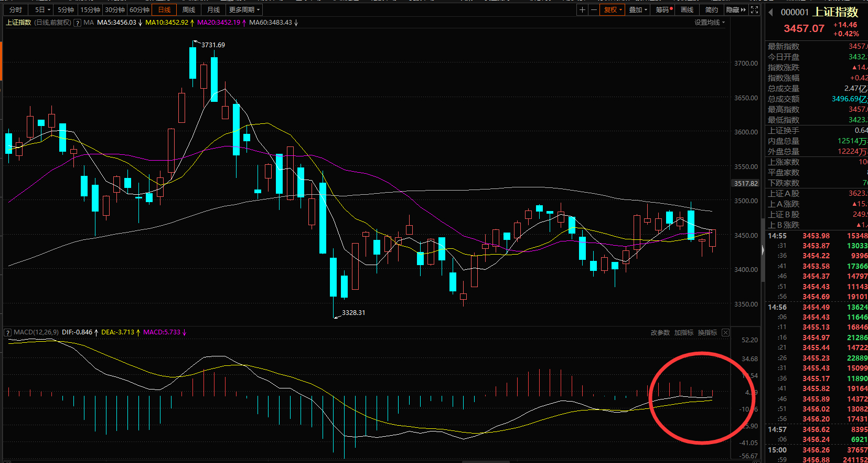Toggle the 画线 drawing tools
Screen dimensions: 868x463
pos(687,10)
